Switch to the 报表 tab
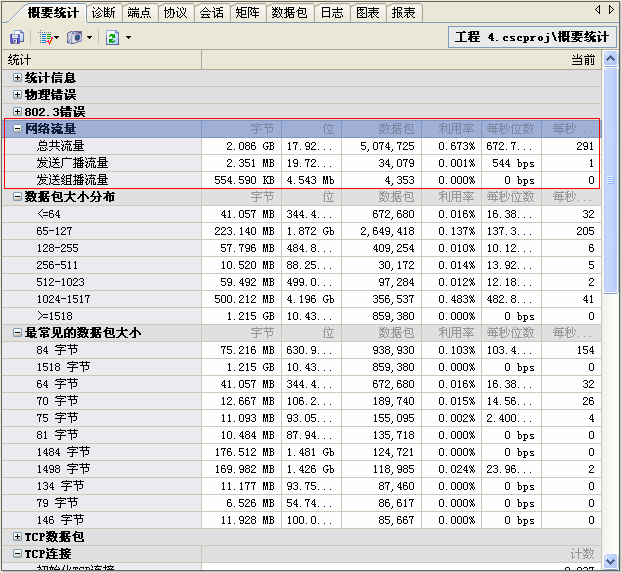Image resolution: width=622 pixels, height=573 pixels. pyautogui.click(x=403, y=13)
